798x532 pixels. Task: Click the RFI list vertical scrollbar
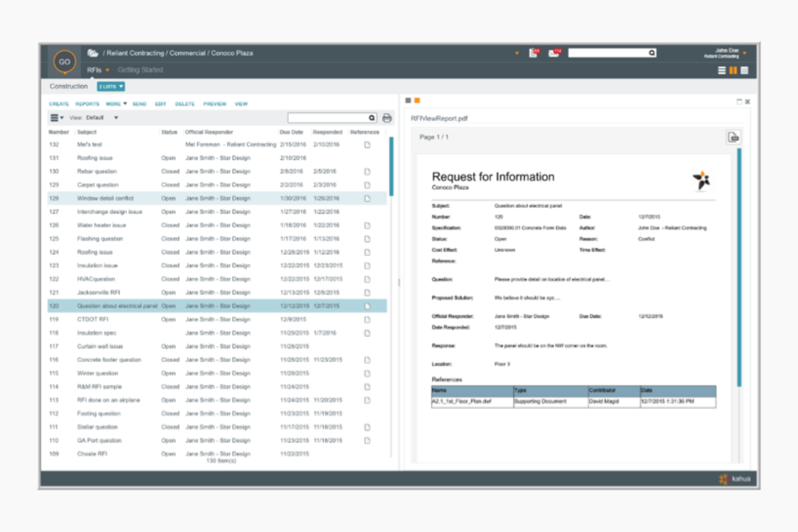tap(391, 167)
